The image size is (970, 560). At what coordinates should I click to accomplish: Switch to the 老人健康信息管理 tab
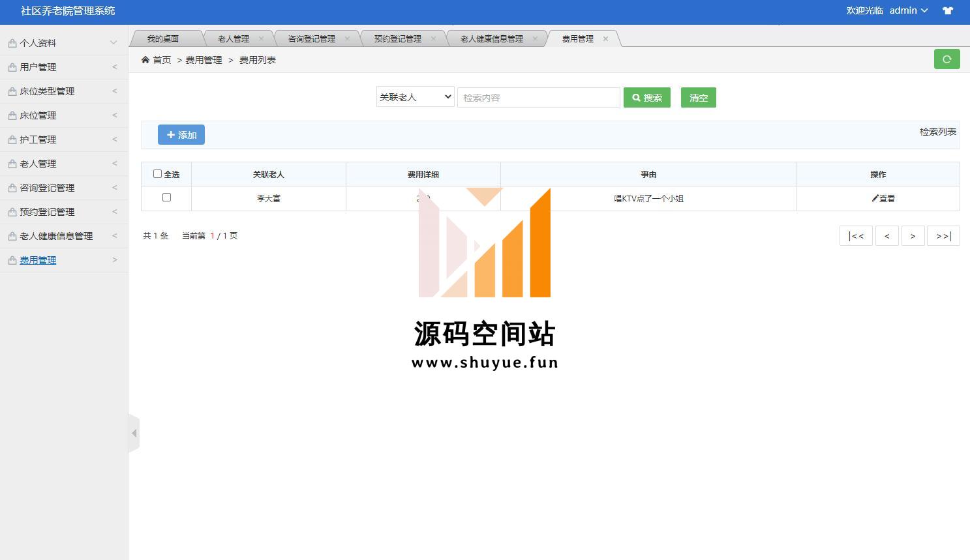point(492,38)
